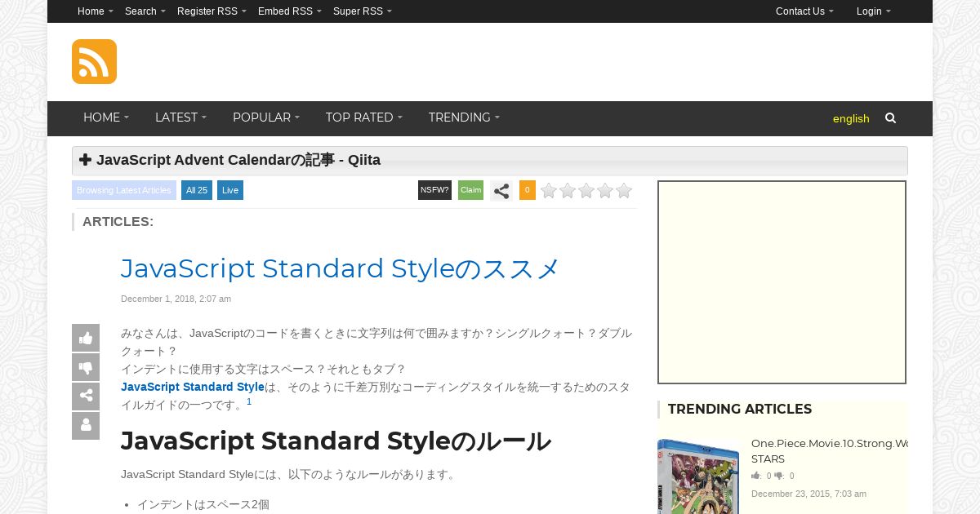Click the thumbs-up like icon beside article
The image size is (980, 514).
86,338
